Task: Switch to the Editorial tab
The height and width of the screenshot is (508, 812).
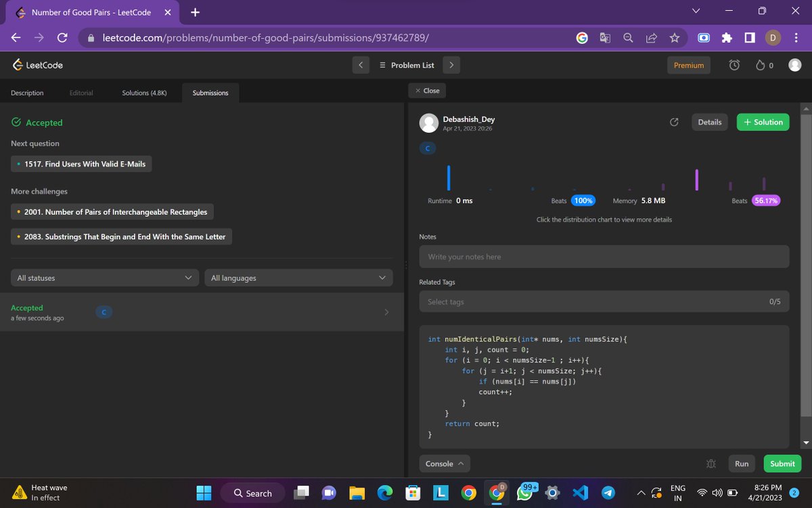Action: click(81, 93)
